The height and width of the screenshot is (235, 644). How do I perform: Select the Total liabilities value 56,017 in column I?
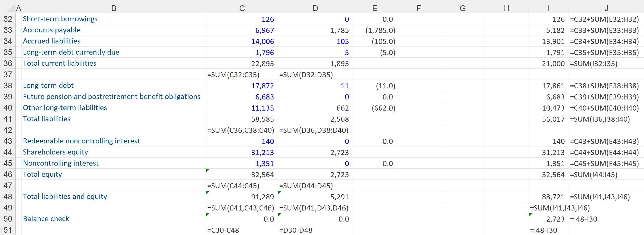point(553,119)
